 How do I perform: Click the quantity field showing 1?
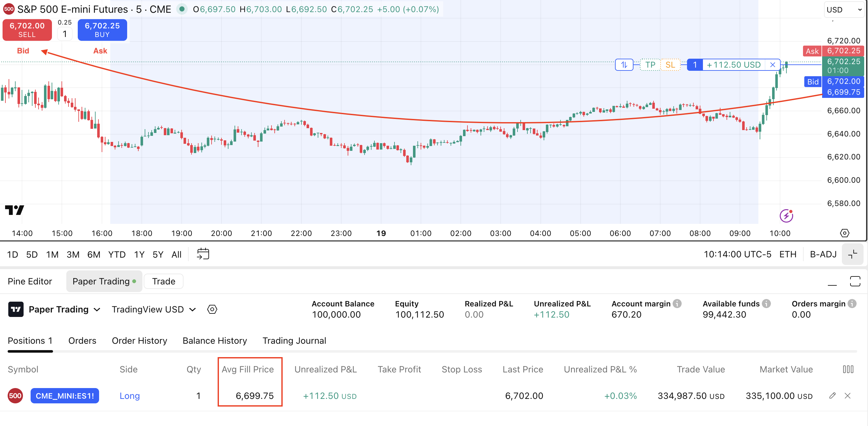tap(65, 34)
